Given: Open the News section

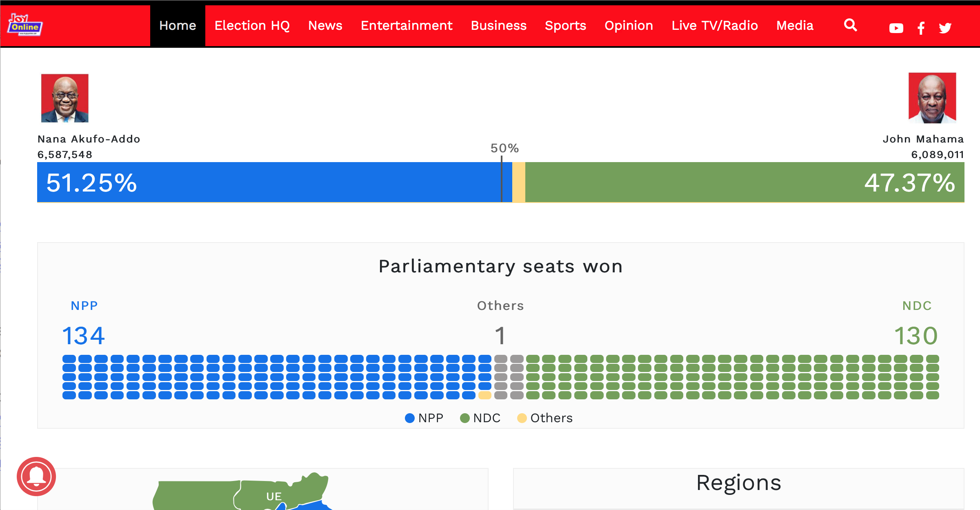Looking at the screenshot, I should tap(325, 26).
